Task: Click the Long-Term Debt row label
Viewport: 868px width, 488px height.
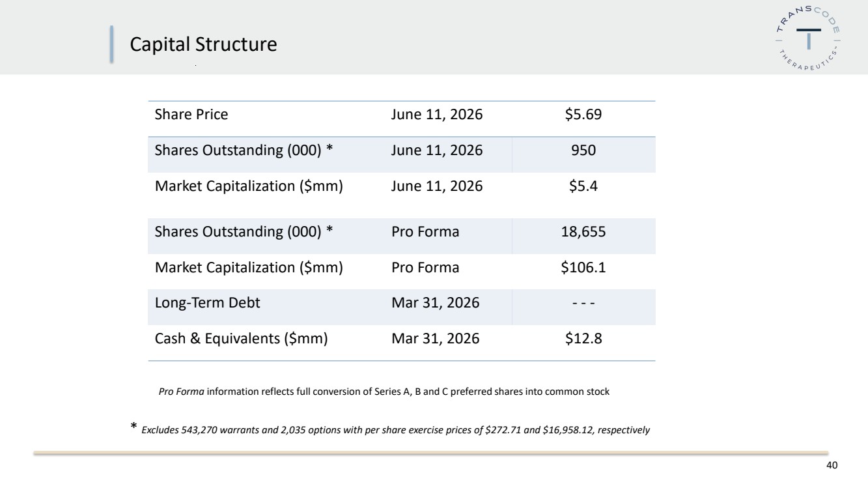Action: point(207,302)
